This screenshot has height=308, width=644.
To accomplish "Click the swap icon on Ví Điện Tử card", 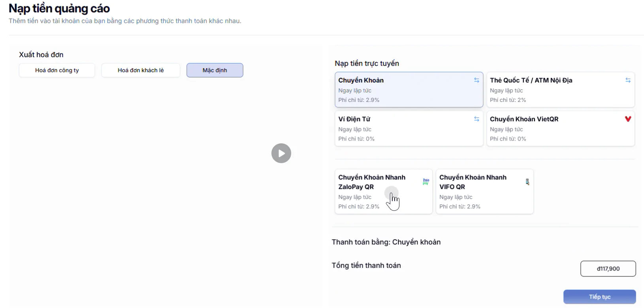I will 476,119.
